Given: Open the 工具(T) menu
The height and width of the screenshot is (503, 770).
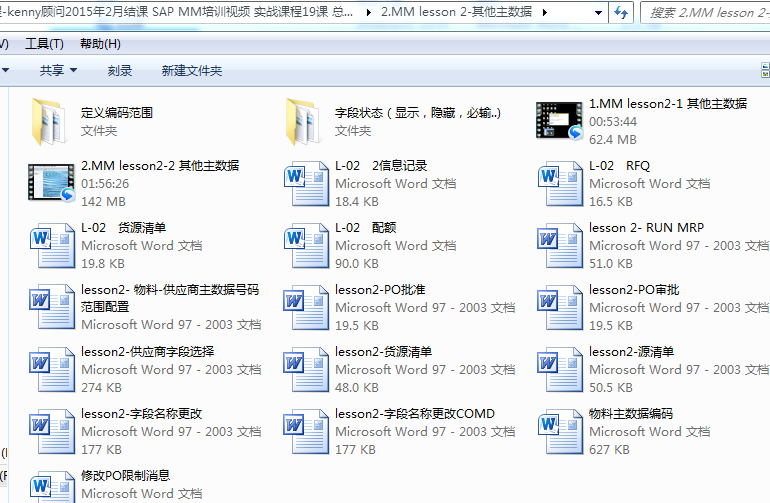Looking at the screenshot, I should [44, 44].
